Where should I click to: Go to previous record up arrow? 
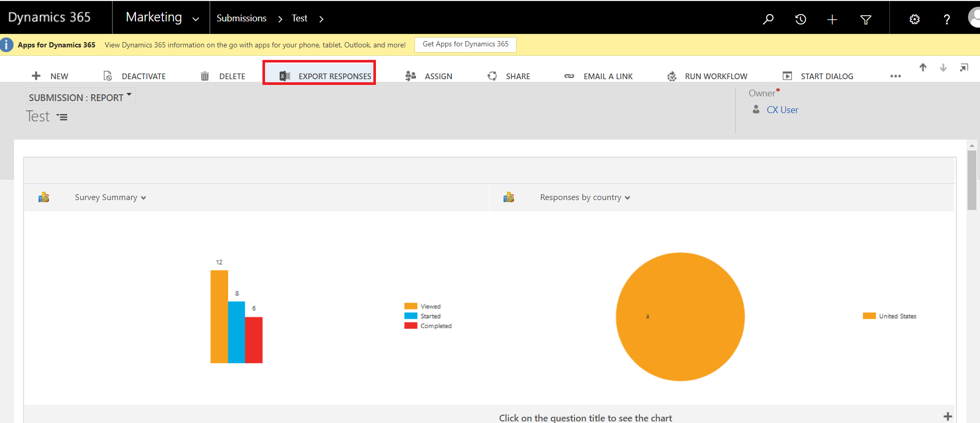(923, 67)
